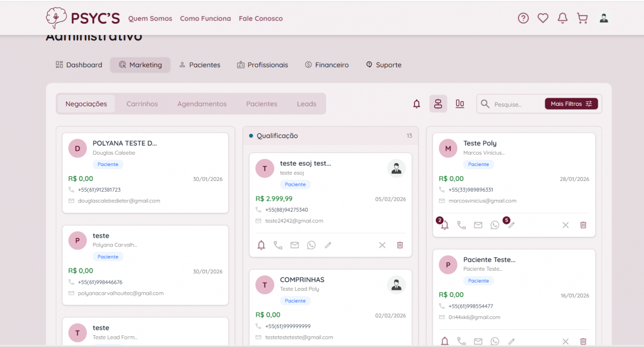The image size is (644, 347).
Task: Toggle the stacked rows view layout button
Action: (438, 104)
